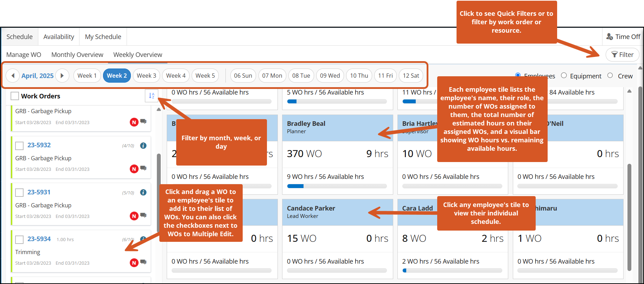This screenshot has height=284, width=644.
Task: Tick the Work Orders select-all checkbox
Action: tap(15, 96)
